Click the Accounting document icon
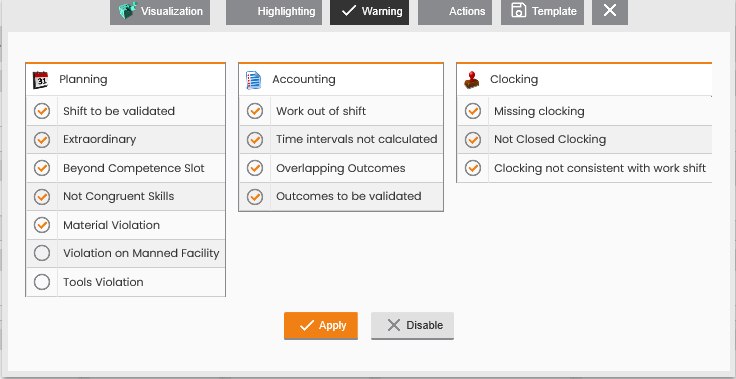This screenshot has width=736, height=379. pos(254,80)
